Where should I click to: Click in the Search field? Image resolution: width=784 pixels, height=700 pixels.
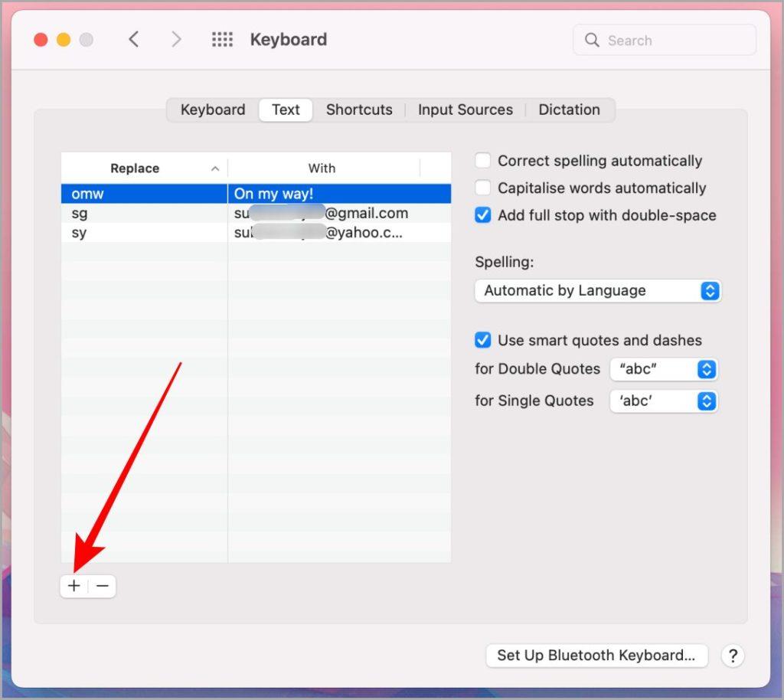(x=664, y=40)
